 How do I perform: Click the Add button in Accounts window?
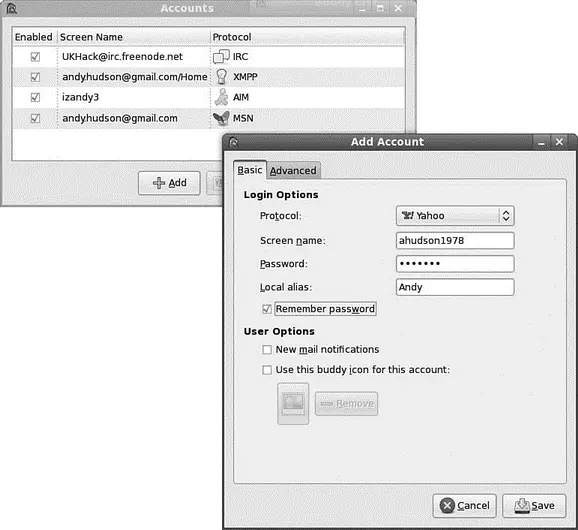[169, 183]
